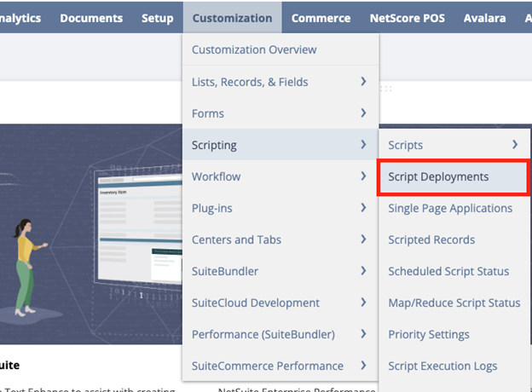This screenshot has height=392, width=532.
Task: Expand chevron beside Performance (SuiteBundler)
Action: click(x=363, y=334)
